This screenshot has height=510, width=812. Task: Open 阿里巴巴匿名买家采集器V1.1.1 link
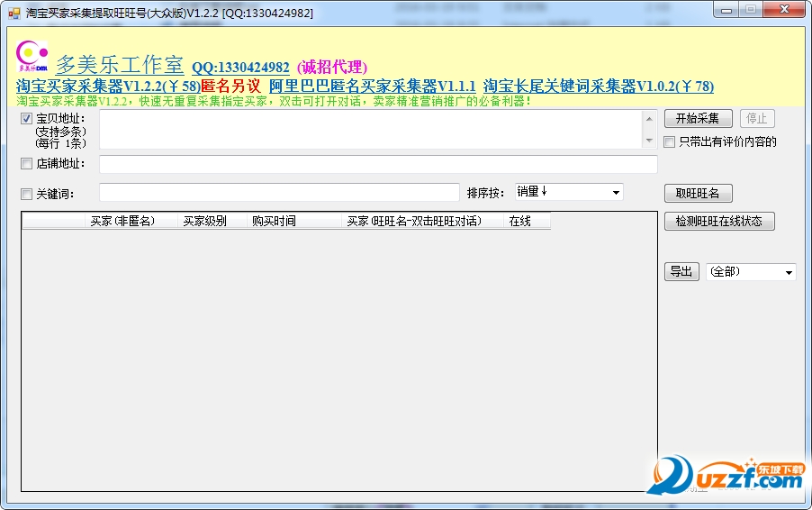coord(373,86)
